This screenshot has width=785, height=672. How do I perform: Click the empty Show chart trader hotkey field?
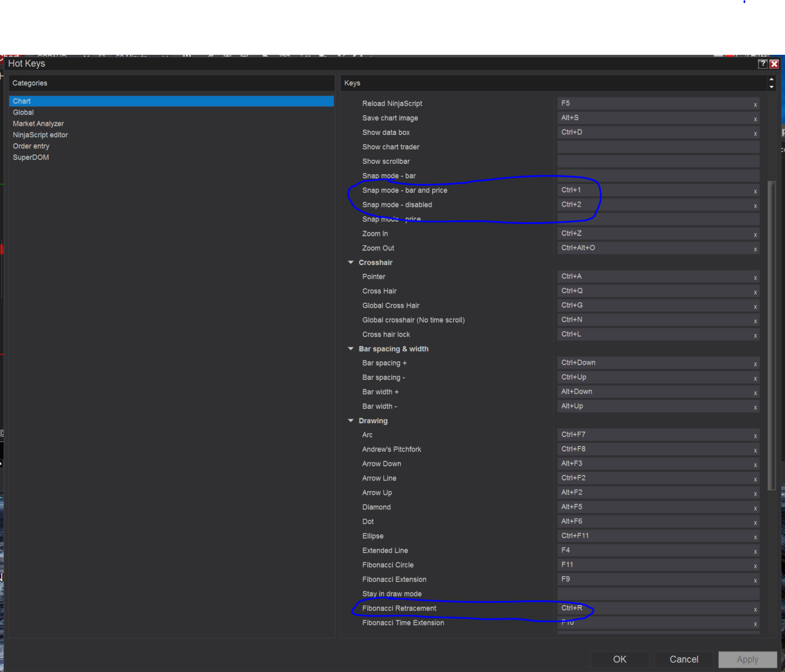coord(658,147)
